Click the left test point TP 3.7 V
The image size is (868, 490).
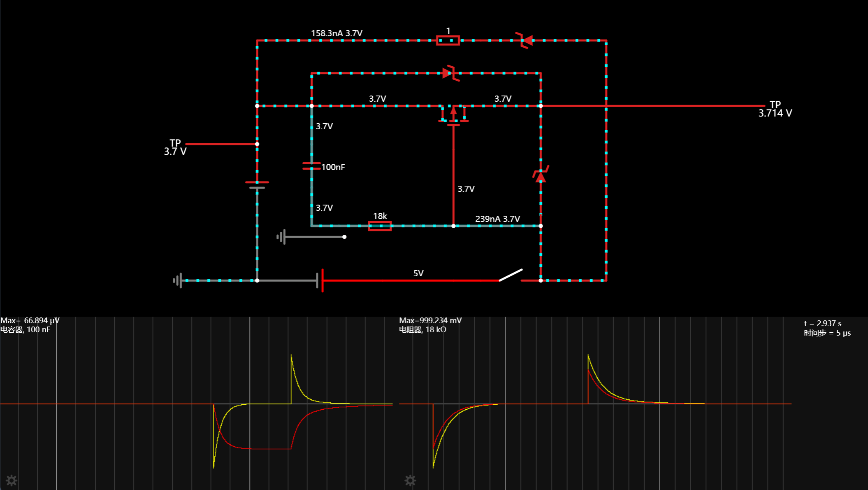(175, 147)
